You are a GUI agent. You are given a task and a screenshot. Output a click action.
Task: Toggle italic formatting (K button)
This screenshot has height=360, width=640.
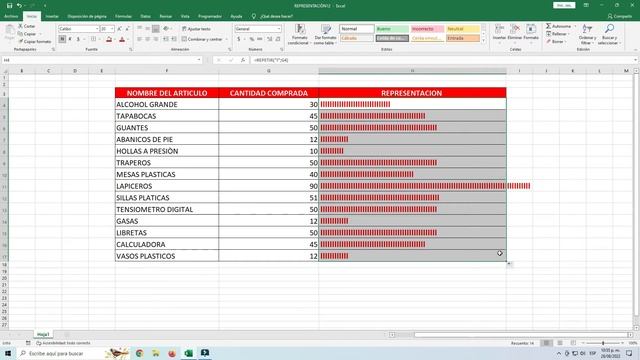pos(70,39)
